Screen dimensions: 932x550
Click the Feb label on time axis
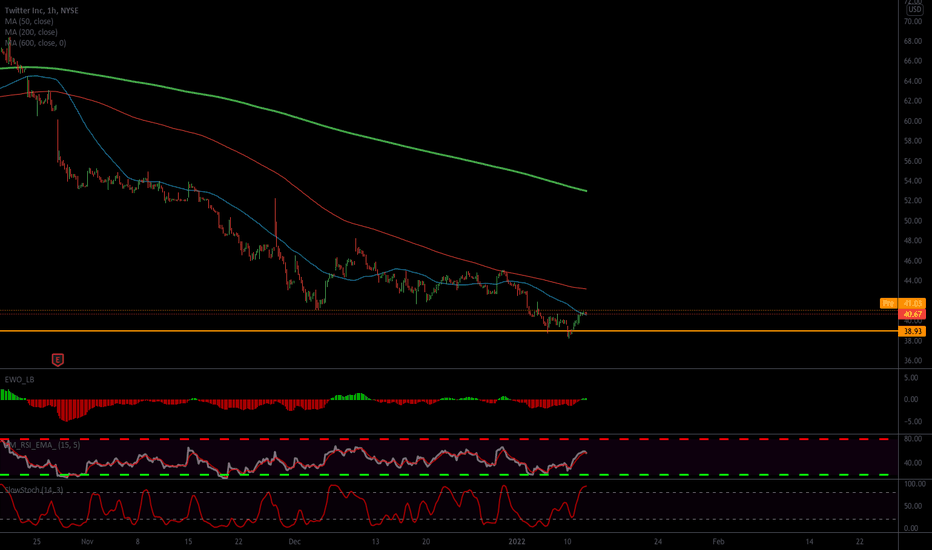point(719,542)
